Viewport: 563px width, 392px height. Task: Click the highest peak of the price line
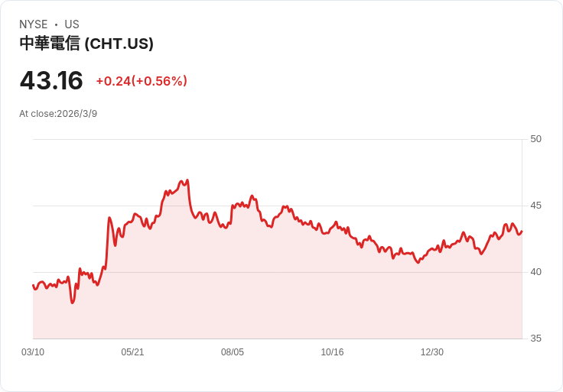tap(187, 180)
